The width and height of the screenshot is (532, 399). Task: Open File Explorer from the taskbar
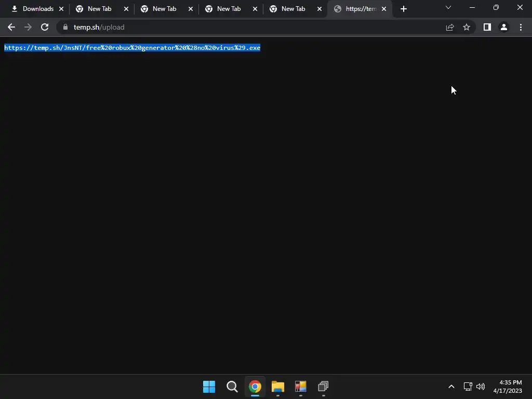pyautogui.click(x=278, y=387)
